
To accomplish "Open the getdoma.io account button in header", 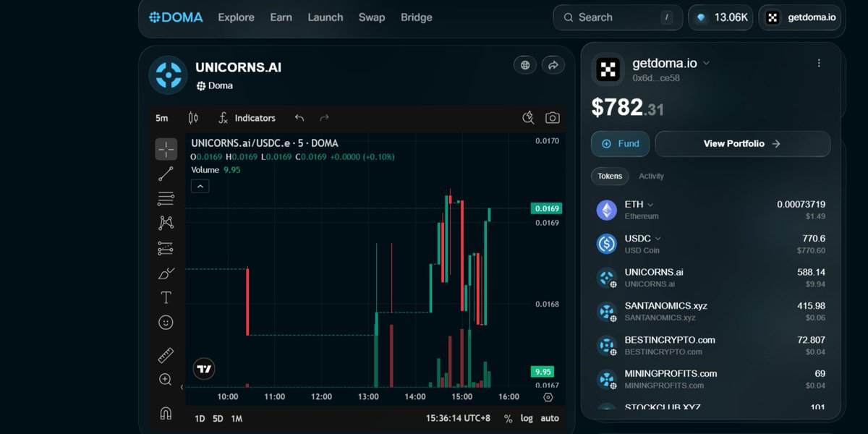I will [800, 17].
